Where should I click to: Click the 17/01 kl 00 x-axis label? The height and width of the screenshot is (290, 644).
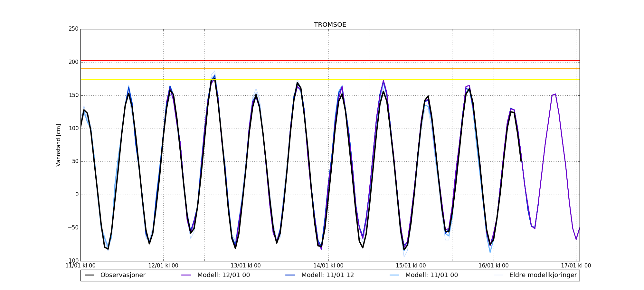click(576, 266)
